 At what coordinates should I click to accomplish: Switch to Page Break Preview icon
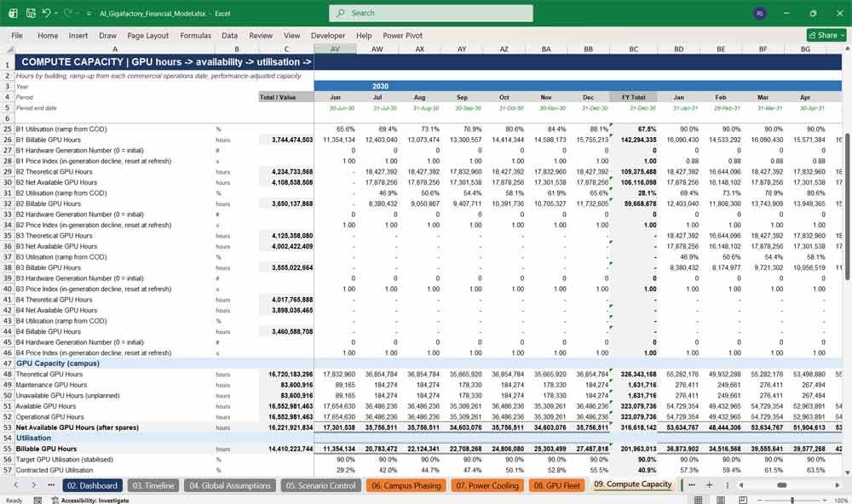click(x=743, y=501)
